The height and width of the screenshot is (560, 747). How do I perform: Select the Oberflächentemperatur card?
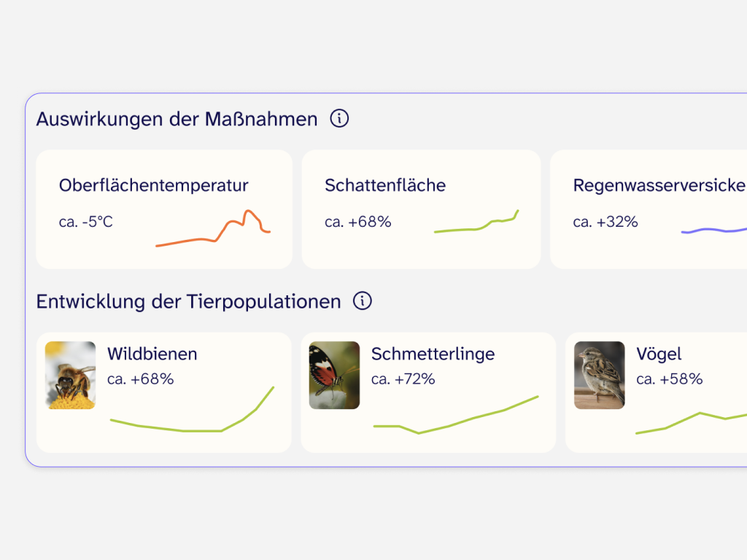(x=164, y=209)
